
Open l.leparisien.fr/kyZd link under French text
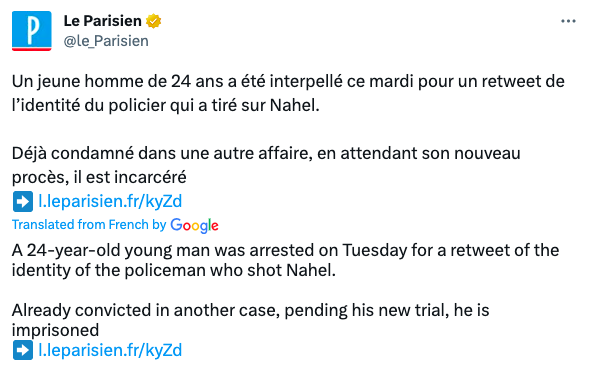[x=110, y=201]
